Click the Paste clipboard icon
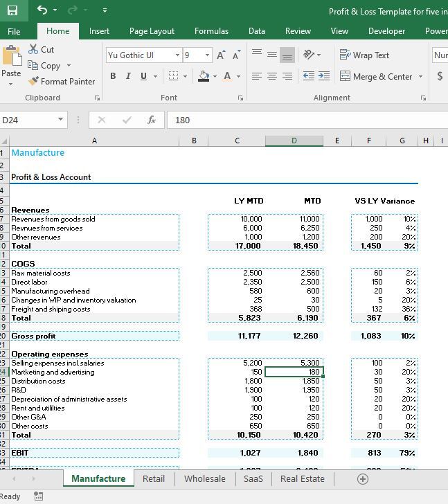The image size is (448, 504). [x=12, y=56]
